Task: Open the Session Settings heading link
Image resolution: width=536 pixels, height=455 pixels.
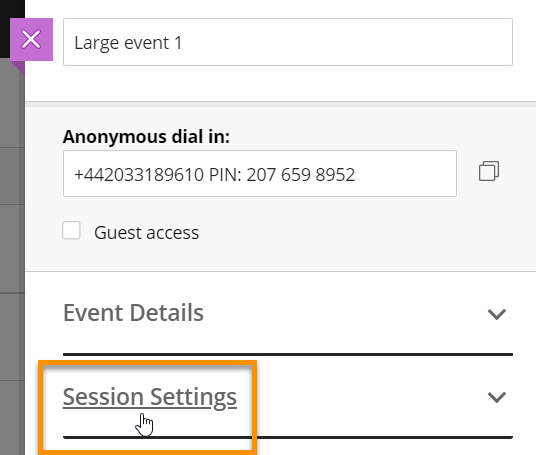Action: (150, 397)
